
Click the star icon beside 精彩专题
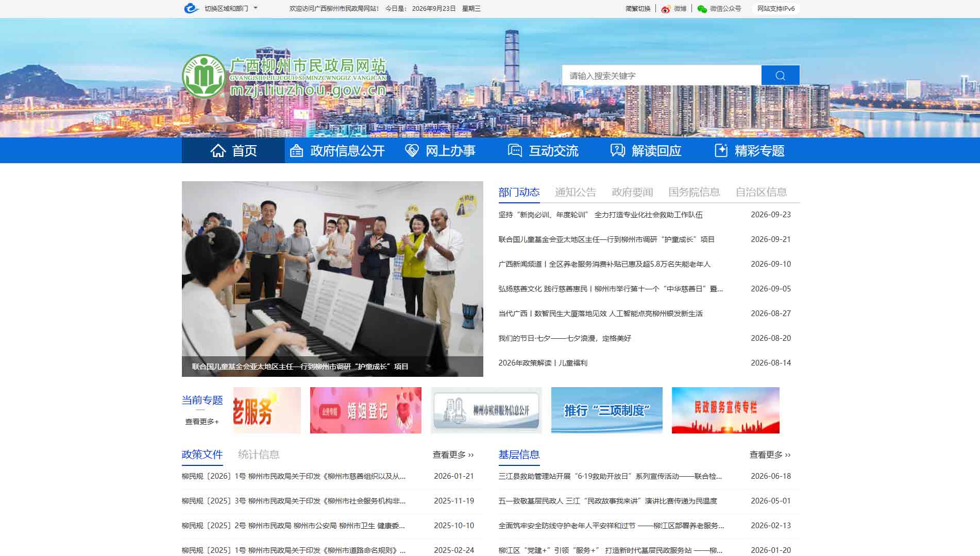pyautogui.click(x=721, y=150)
